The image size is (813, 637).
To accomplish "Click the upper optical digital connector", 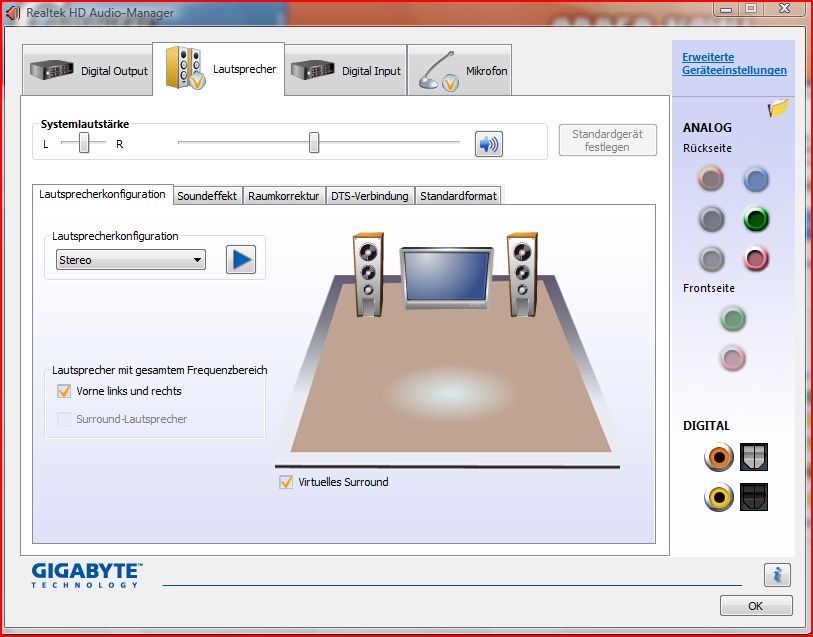I will pos(754,457).
